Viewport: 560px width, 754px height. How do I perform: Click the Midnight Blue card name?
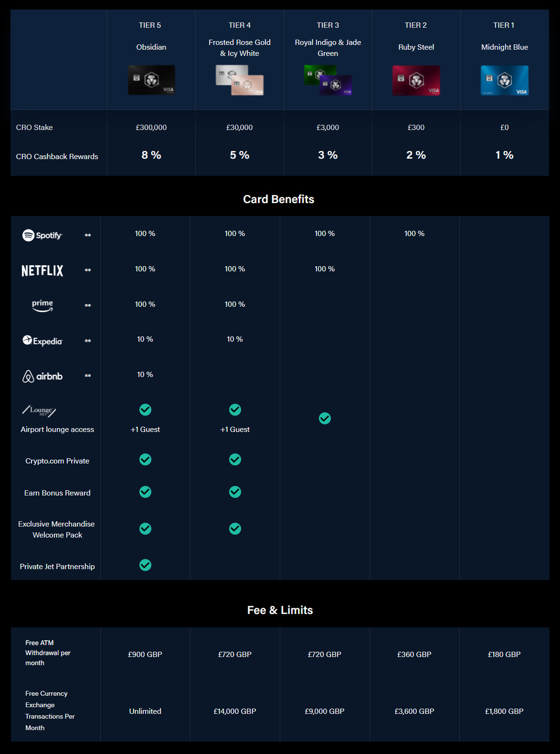point(505,47)
